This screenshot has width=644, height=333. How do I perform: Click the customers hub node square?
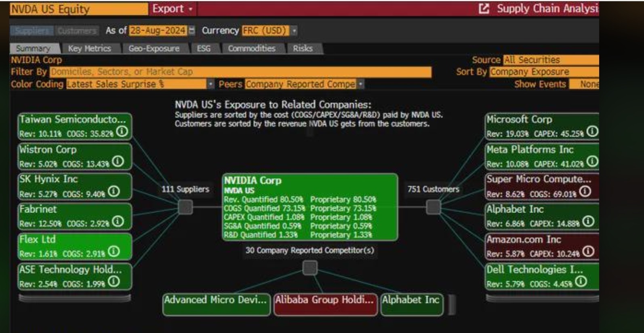point(434,208)
